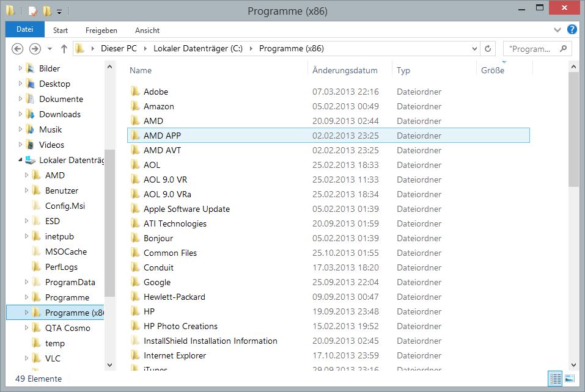The width and height of the screenshot is (585, 392).
Task: Expand the Benutzer folder in the tree
Action: [26, 191]
